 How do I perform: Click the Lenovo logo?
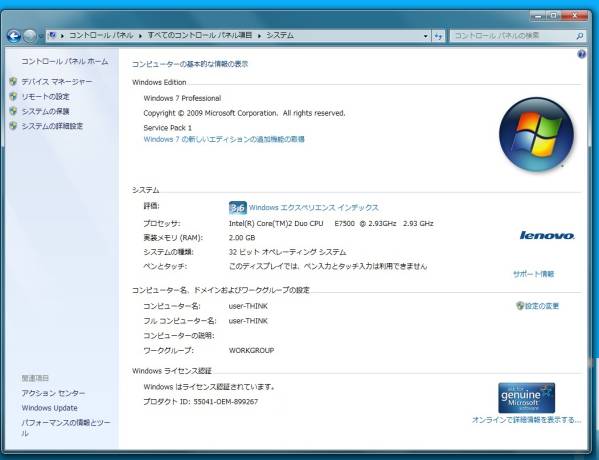click(547, 235)
